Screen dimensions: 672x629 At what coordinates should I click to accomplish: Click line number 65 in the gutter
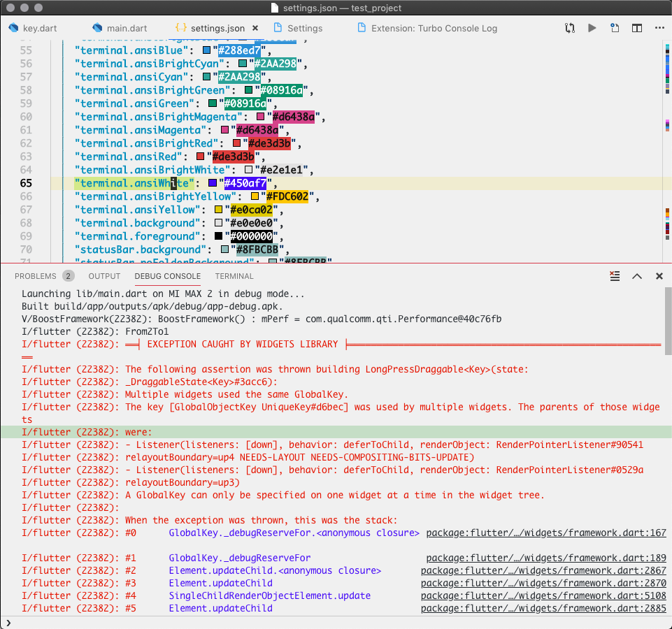point(26,183)
